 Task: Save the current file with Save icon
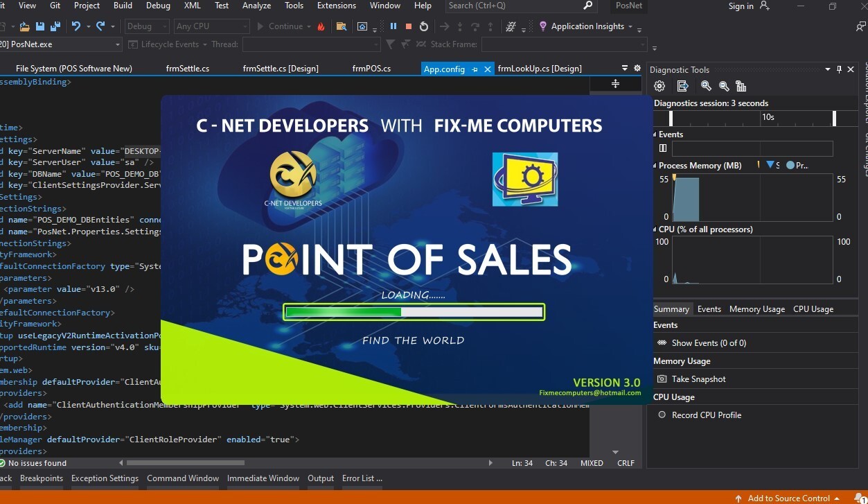coord(40,26)
